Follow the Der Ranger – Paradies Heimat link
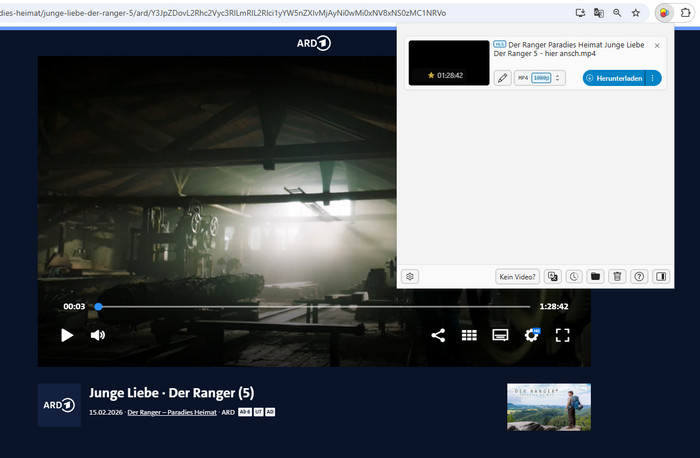Screen dimensions: 700x458 (x=172, y=412)
